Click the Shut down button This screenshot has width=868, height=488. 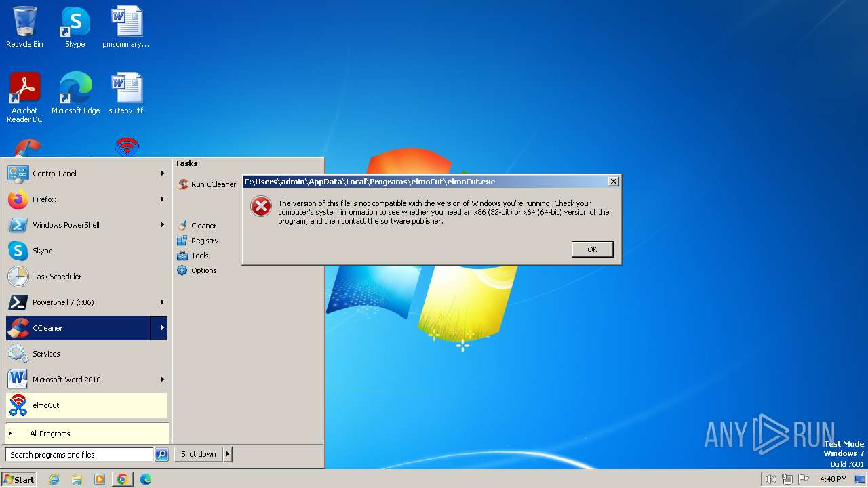click(x=199, y=454)
